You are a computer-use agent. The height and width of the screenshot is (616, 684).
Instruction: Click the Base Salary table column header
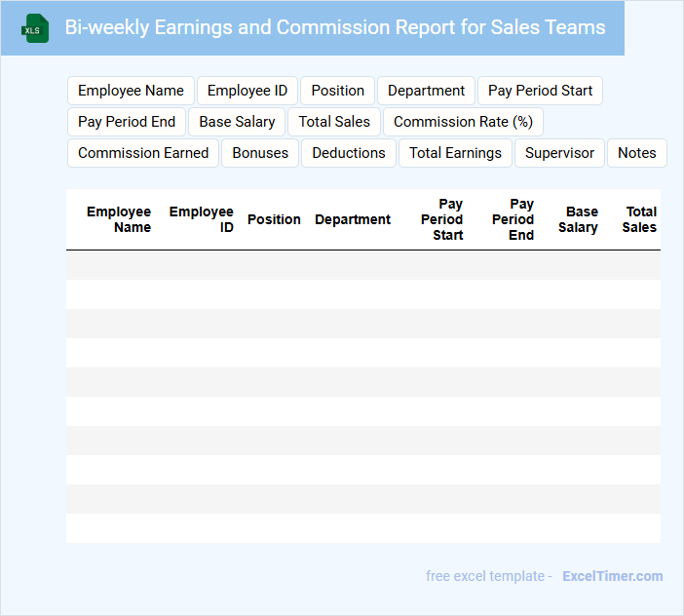(x=579, y=219)
